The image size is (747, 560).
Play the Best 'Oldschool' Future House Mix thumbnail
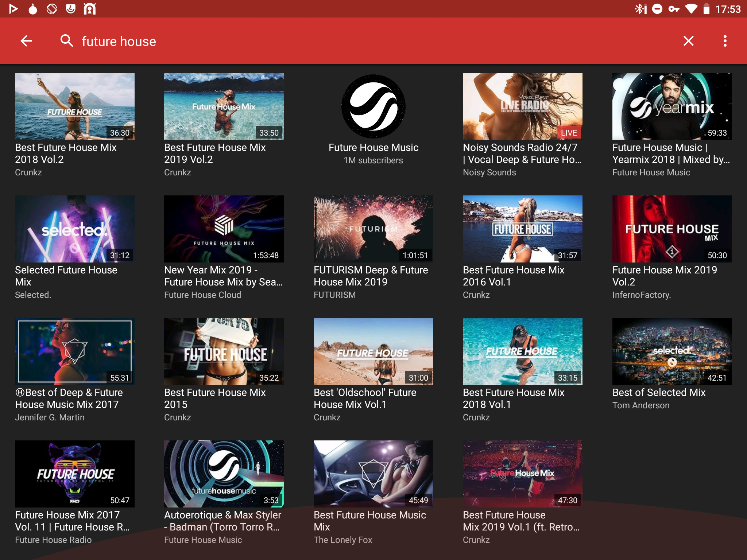[x=373, y=351]
